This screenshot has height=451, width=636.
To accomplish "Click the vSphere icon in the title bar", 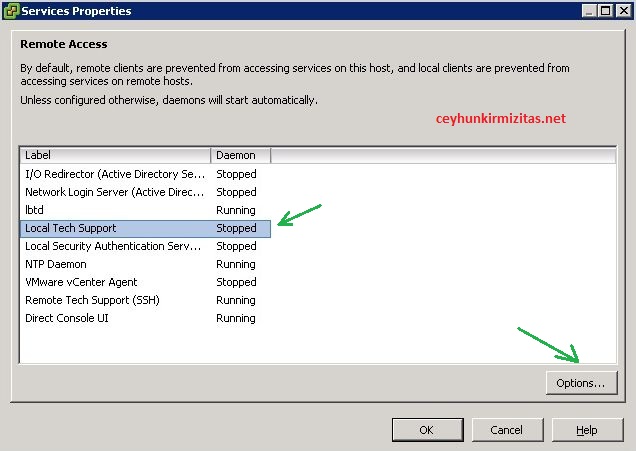I will (11, 10).
